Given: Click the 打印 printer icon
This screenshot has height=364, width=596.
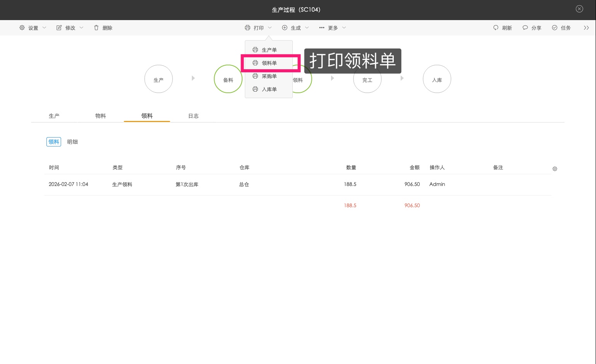Looking at the screenshot, I should click(247, 27).
